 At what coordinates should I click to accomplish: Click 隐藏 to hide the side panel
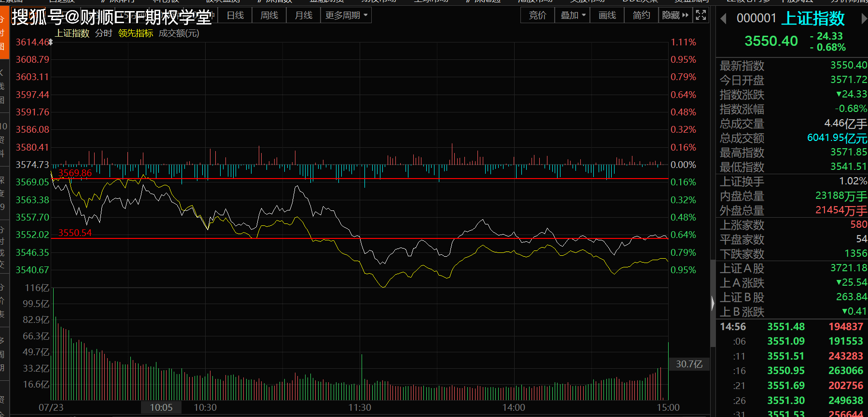(675, 15)
